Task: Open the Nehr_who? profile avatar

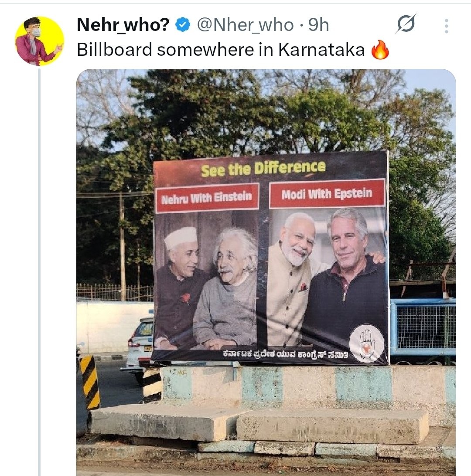Action: coord(39,41)
